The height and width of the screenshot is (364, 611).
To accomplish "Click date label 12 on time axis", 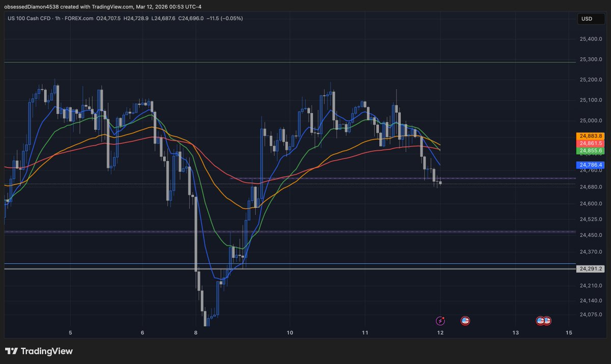I will 440,332.
